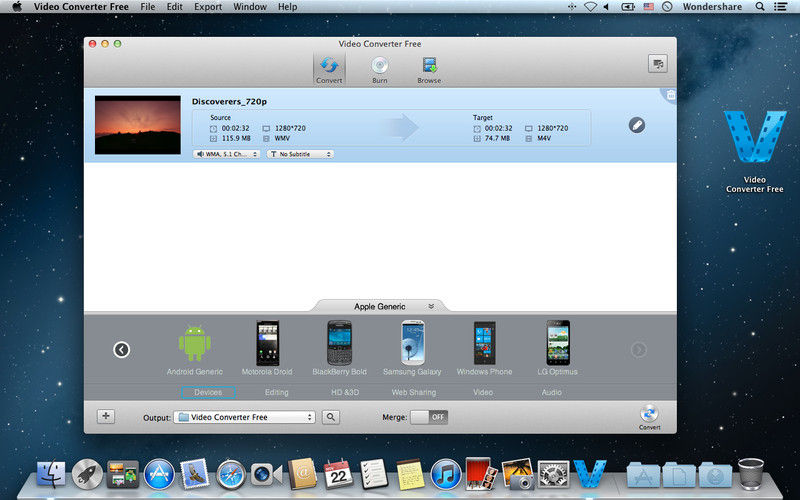This screenshot has width=800, height=500.
Task: Open Stickies notes from the Dock
Action: click(x=410, y=474)
